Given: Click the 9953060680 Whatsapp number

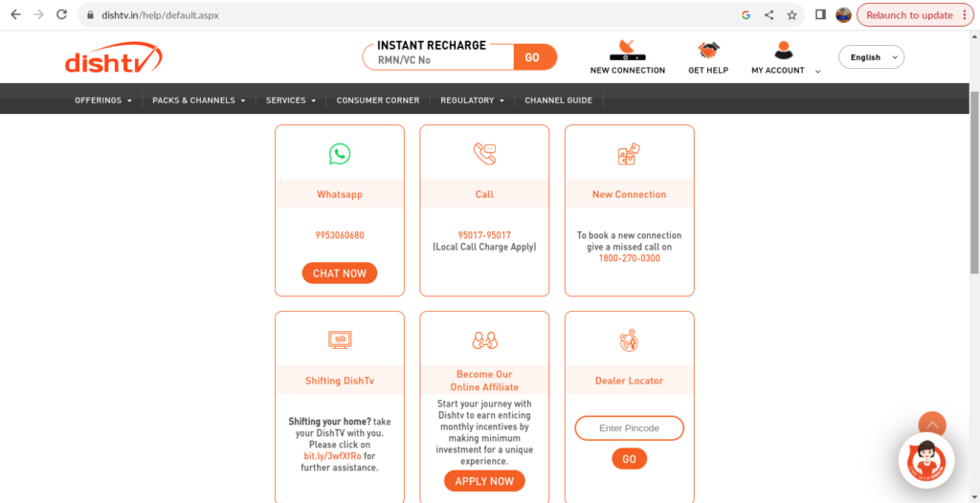Looking at the screenshot, I should 340,235.
